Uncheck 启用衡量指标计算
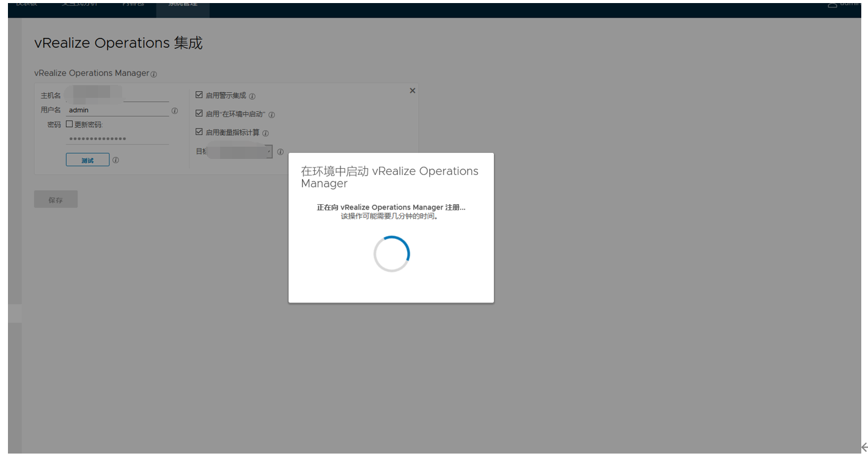This screenshot has height=456, width=868. point(199,132)
